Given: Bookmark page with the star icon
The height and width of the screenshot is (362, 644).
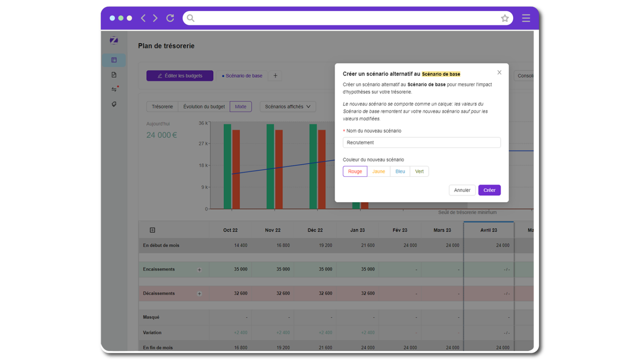Looking at the screenshot, I should [x=505, y=18].
